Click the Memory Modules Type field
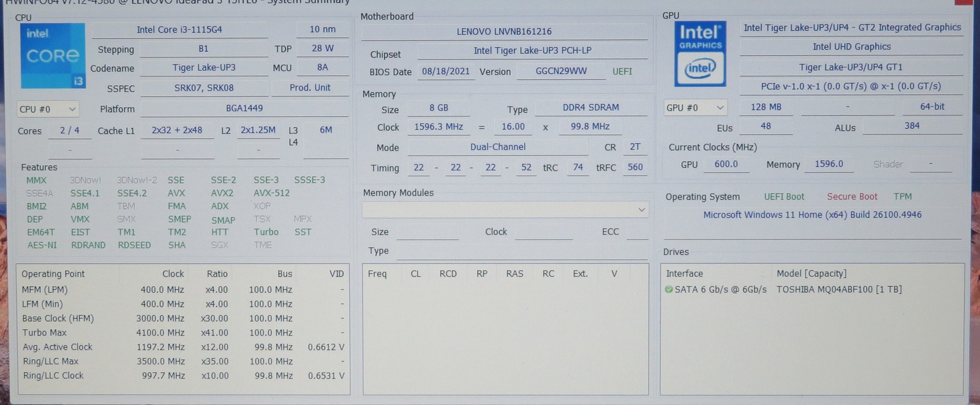 [522, 251]
